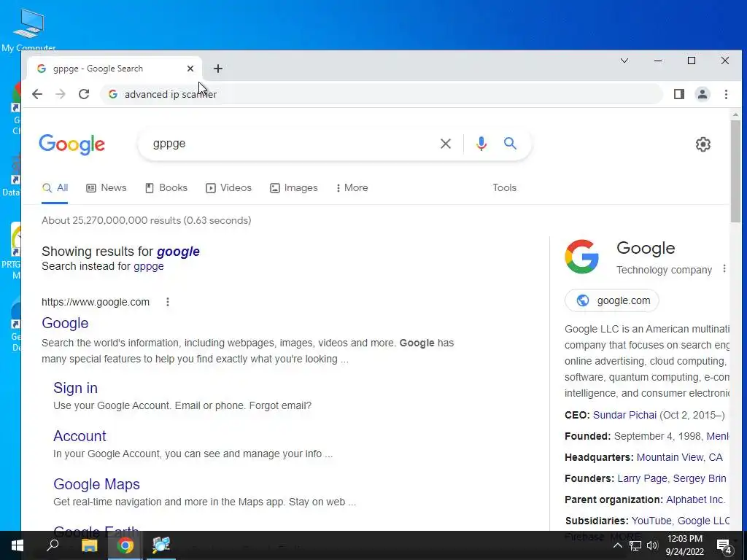Open the Windows Start menu
The width and height of the screenshot is (747, 560).
[x=18, y=545]
